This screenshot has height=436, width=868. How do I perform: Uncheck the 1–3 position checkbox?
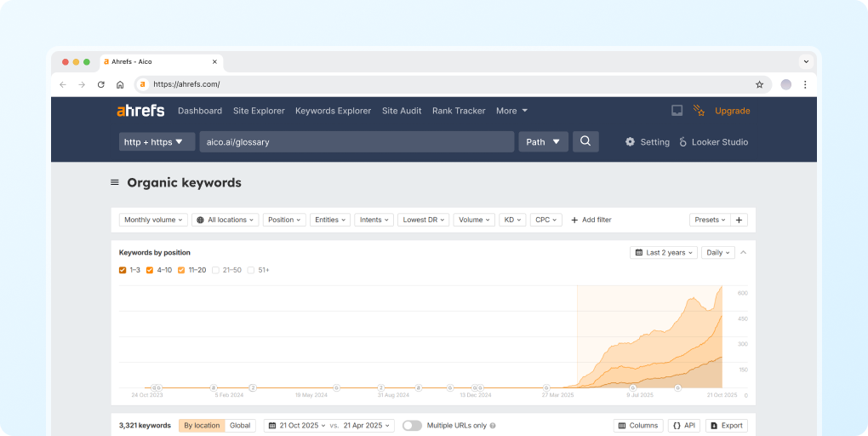pyautogui.click(x=123, y=270)
